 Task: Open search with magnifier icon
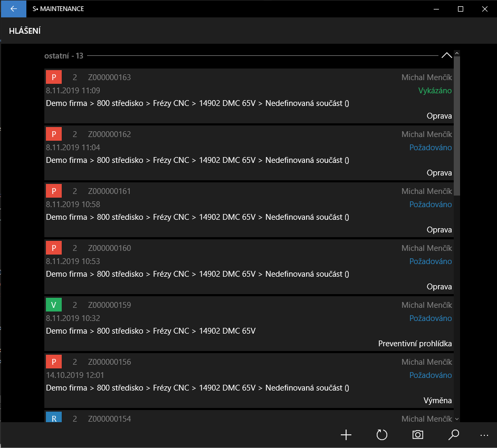point(453,435)
